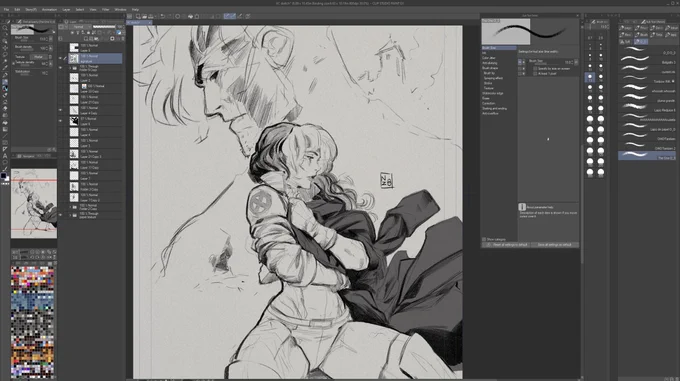Image resolution: width=680 pixels, height=381 pixels.
Task: Click the Redo icon in command bar
Action: pos(169,16)
